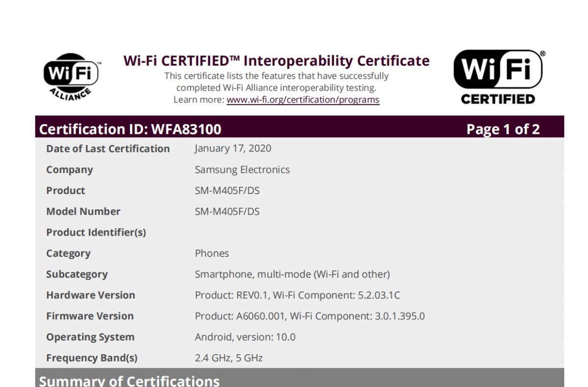Click the 2.4 GHz, 5 GHz frequency value
This screenshot has width=588, height=387.
pos(228,358)
